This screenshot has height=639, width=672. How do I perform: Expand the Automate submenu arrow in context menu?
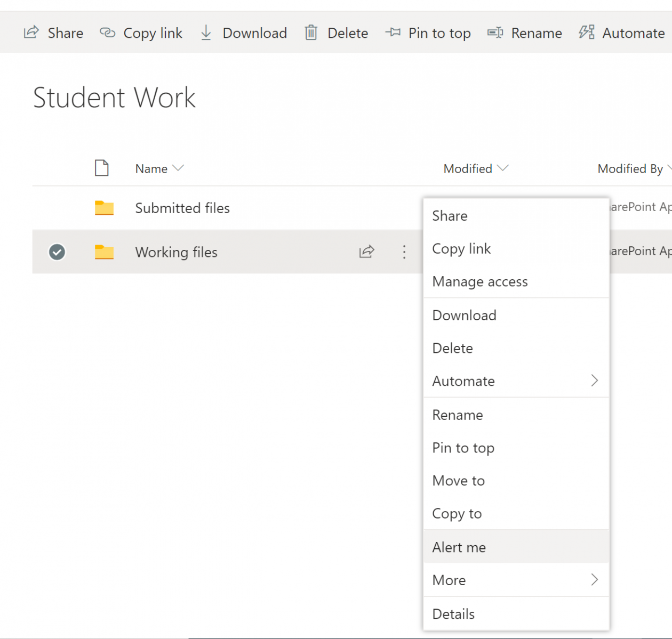pyautogui.click(x=595, y=381)
